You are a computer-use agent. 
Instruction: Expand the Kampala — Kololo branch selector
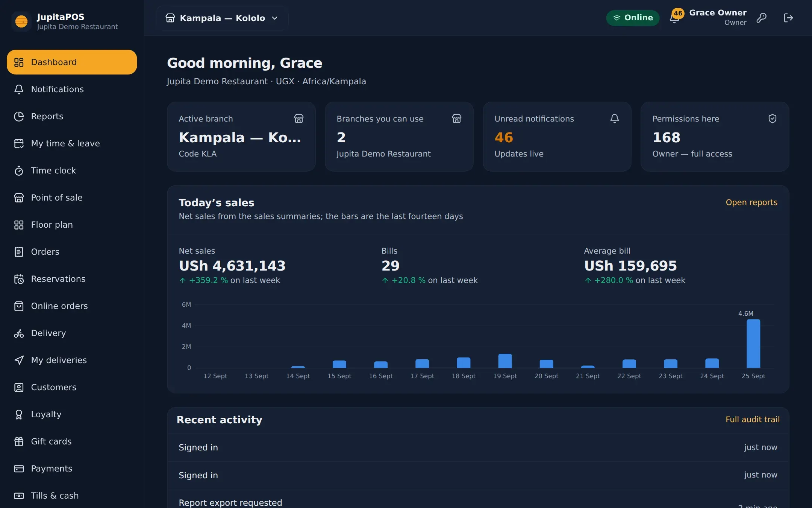222,18
